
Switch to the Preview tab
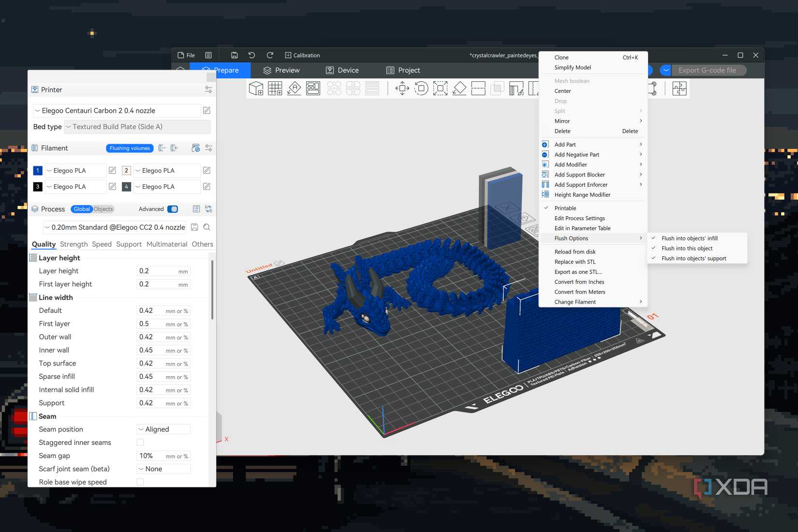click(x=281, y=70)
